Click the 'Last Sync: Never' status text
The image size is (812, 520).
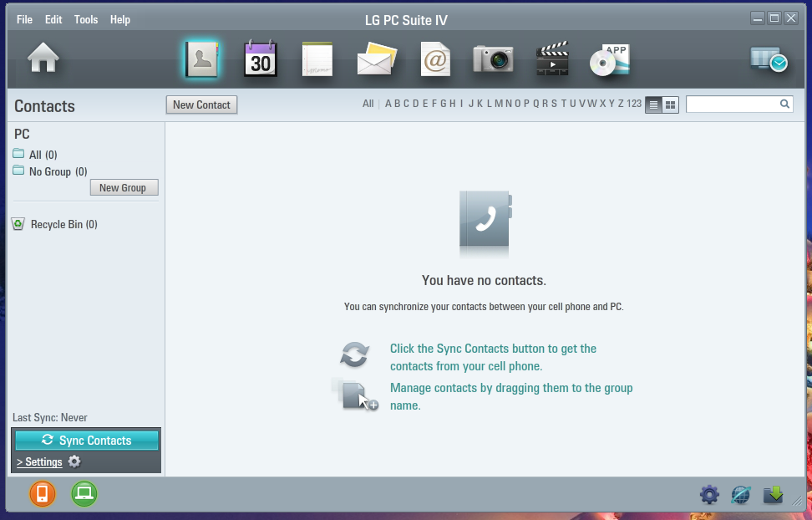50,417
